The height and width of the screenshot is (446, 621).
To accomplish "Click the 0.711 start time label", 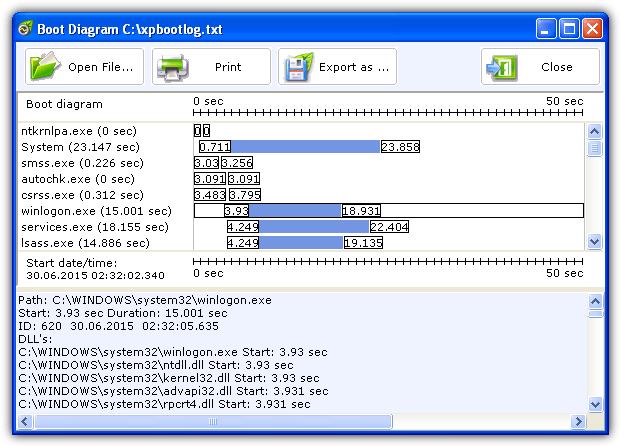I will [x=215, y=147].
